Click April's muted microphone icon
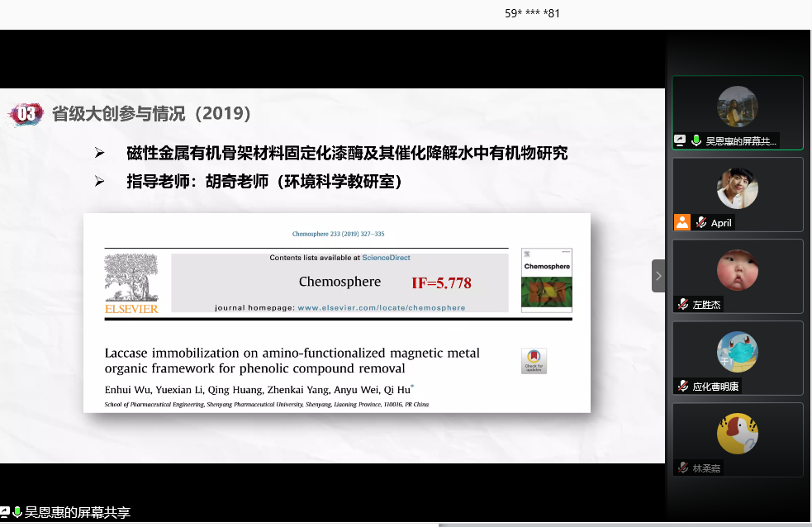Viewport: 812px width, 527px height. tap(700, 222)
